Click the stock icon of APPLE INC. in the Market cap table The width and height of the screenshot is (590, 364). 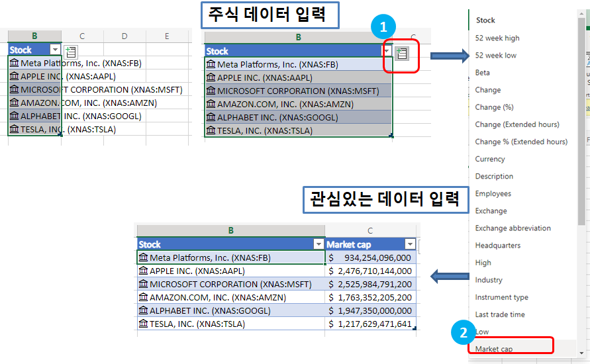tap(143, 271)
